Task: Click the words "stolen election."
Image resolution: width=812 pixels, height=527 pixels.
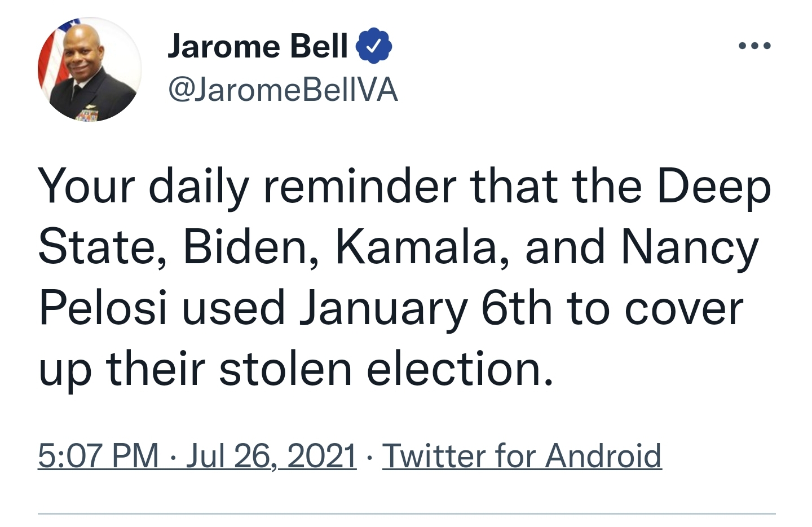Action: tap(387, 369)
